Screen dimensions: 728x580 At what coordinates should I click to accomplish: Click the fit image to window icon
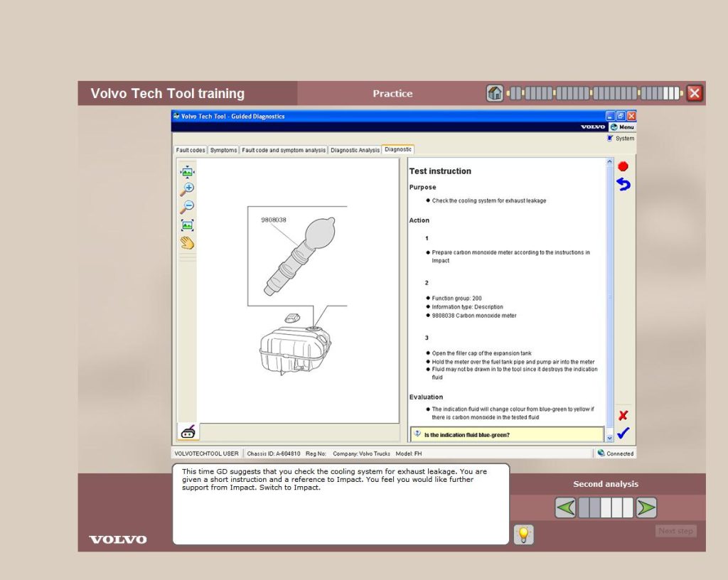click(x=186, y=225)
